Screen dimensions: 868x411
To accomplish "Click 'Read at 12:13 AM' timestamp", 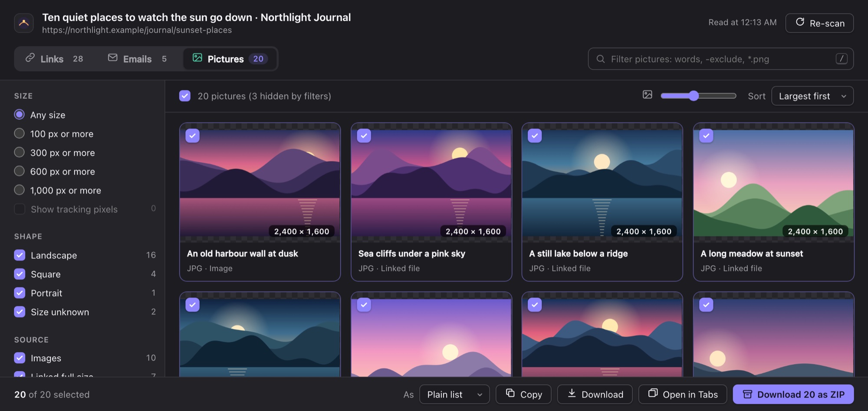I will tap(743, 22).
